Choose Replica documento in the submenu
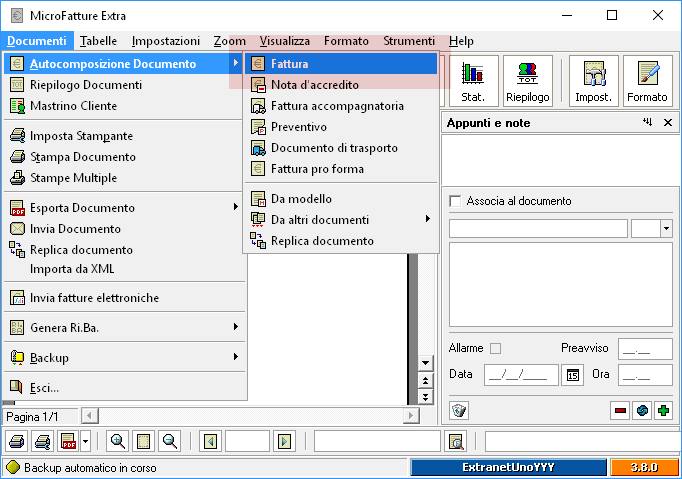This screenshot has width=682, height=479. coord(341,241)
